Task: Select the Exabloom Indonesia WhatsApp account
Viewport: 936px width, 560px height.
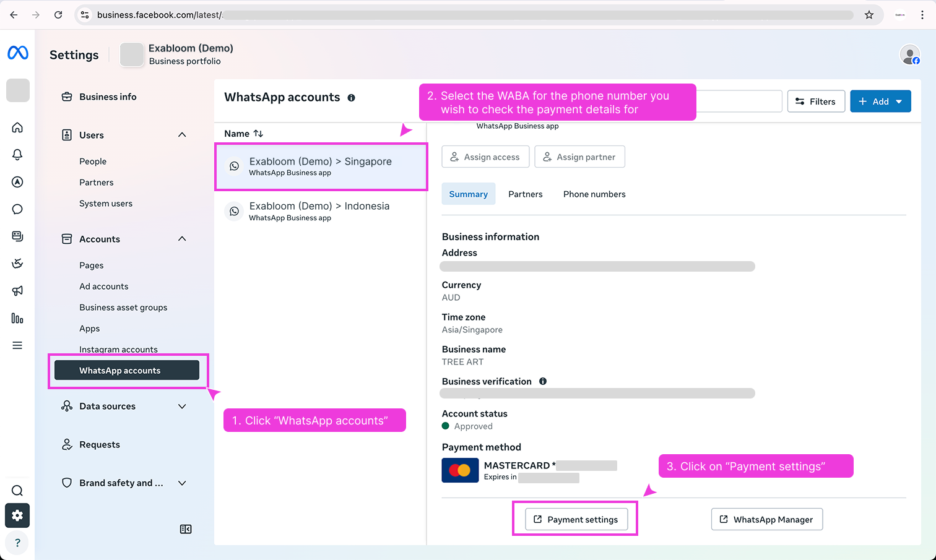Action: point(319,210)
